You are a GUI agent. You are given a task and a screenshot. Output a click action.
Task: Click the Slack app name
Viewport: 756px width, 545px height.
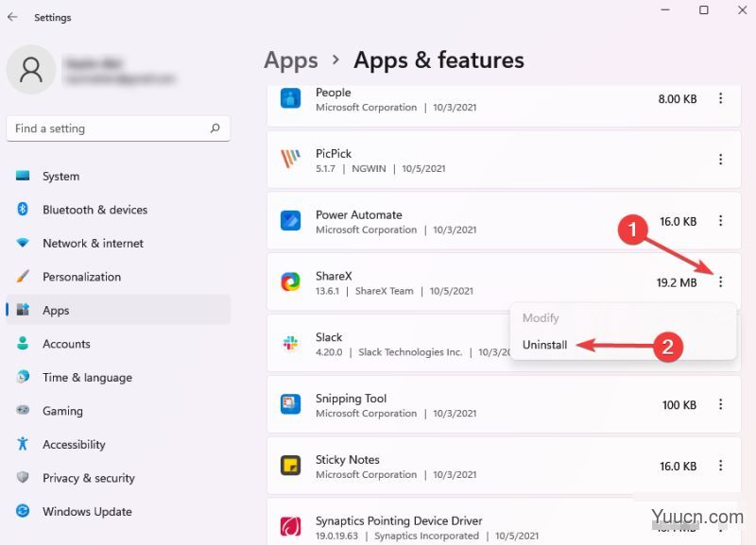[329, 337]
